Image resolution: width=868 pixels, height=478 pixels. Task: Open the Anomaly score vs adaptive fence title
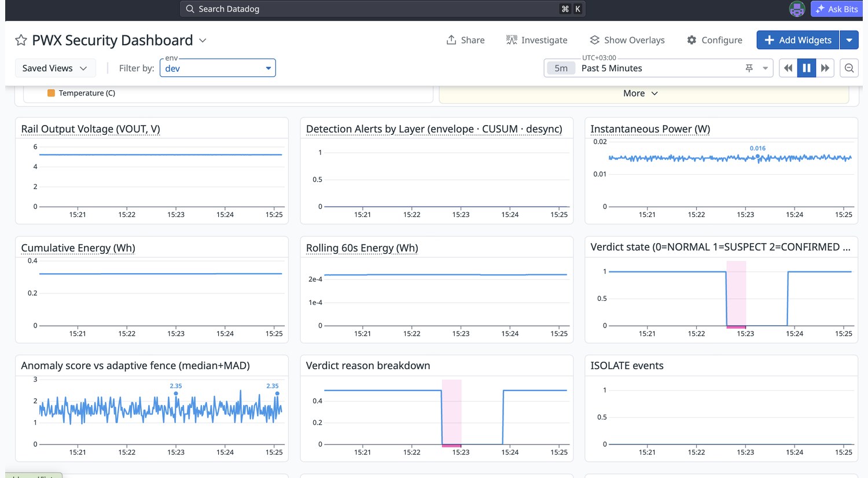tap(135, 366)
